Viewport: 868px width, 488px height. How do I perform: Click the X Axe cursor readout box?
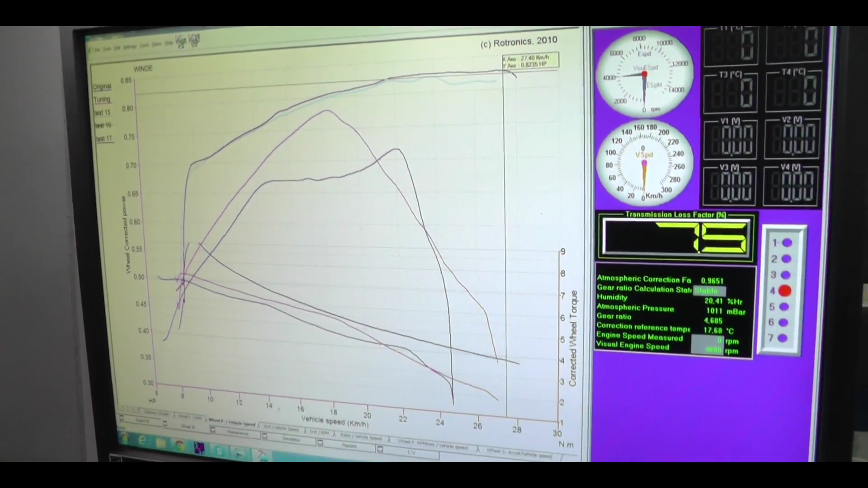[x=531, y=61]
